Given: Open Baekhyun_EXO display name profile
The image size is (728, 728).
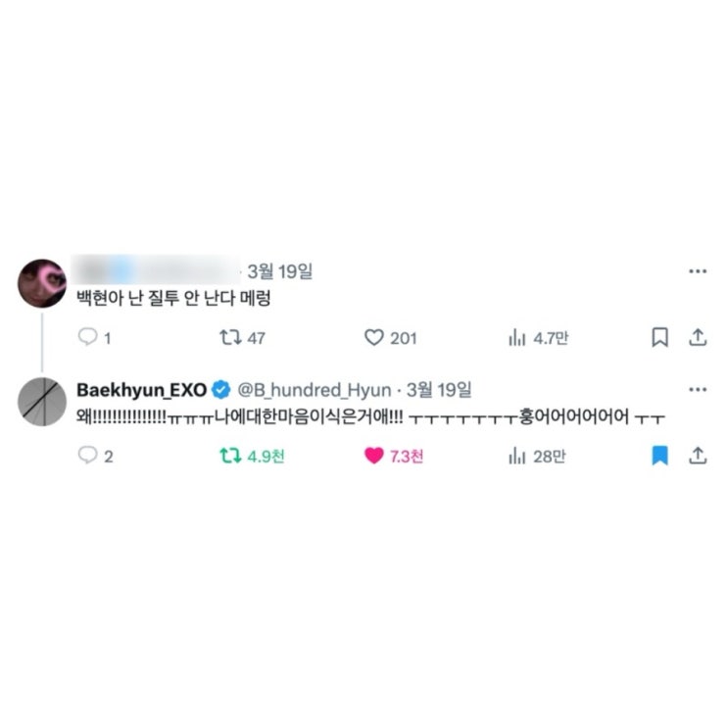Looking at the screenshot, I should [x=142, y=390].
